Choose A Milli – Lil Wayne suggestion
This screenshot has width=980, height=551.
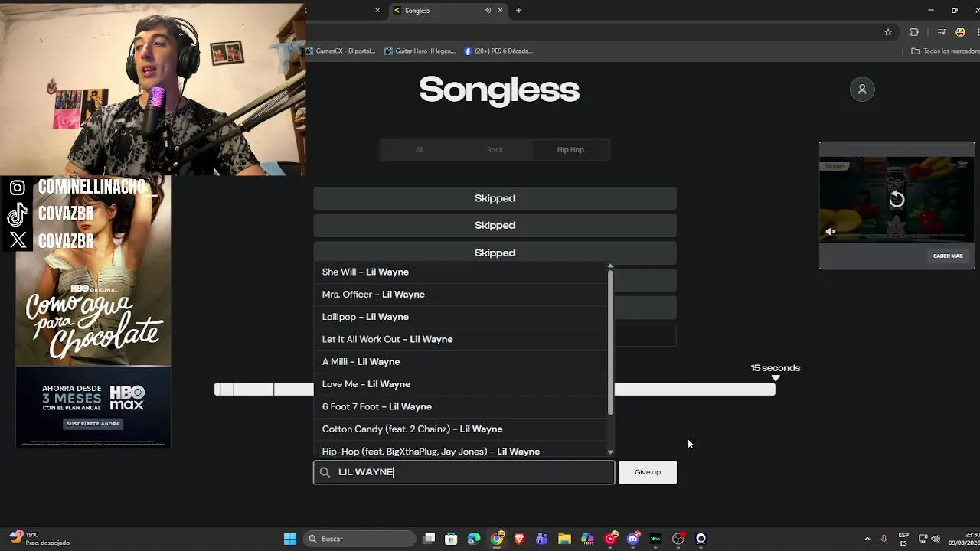pyautogui.click(x=461, y=362)
